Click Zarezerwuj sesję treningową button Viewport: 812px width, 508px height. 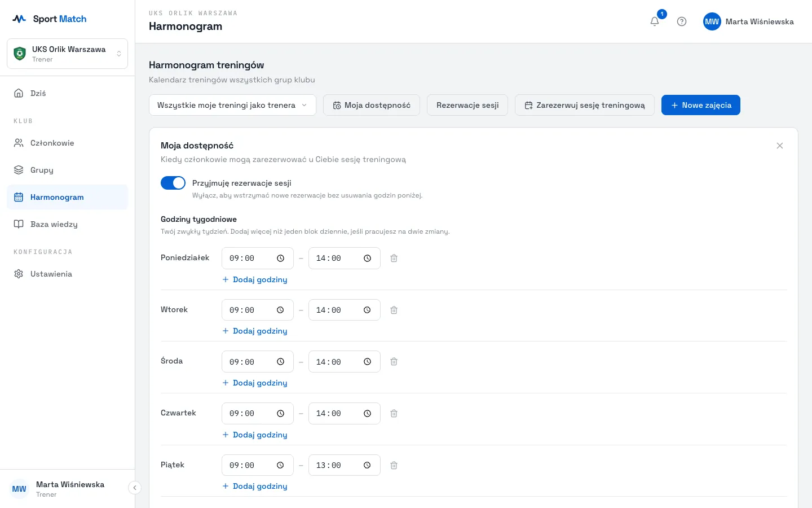coord(585,105)
